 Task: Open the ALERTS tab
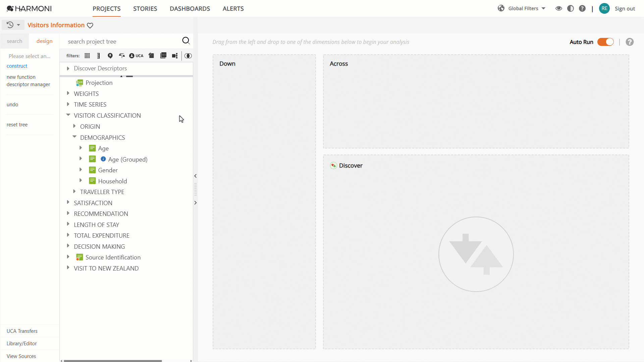pyautogui.click(x=233, y=9)
